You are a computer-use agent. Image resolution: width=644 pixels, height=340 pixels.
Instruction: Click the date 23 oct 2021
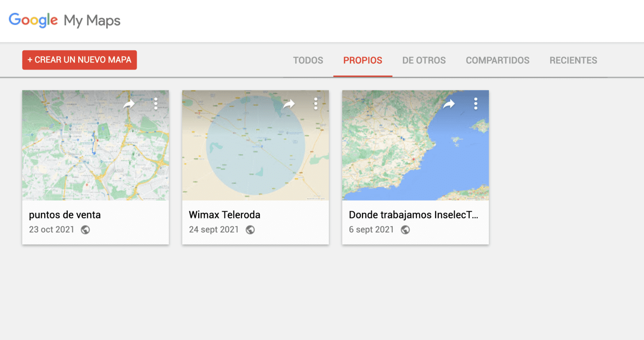point(52,230)
